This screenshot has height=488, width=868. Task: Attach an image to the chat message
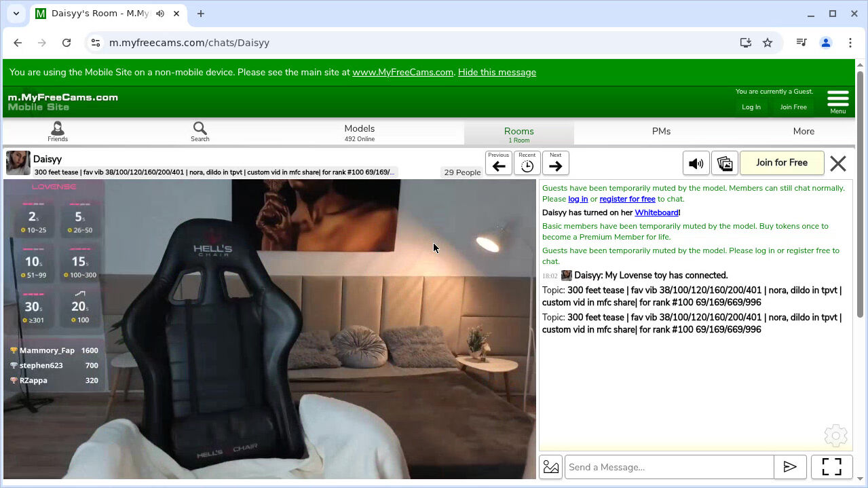pyautogui.click(x=551, y=467)
